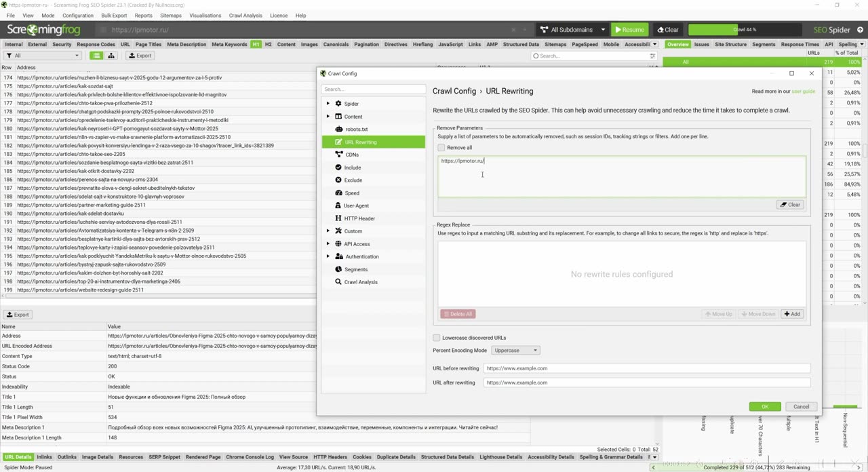Open the Include checkmark icon entry
The height and width of the screenshot is (472, 868).
point(338,168)
